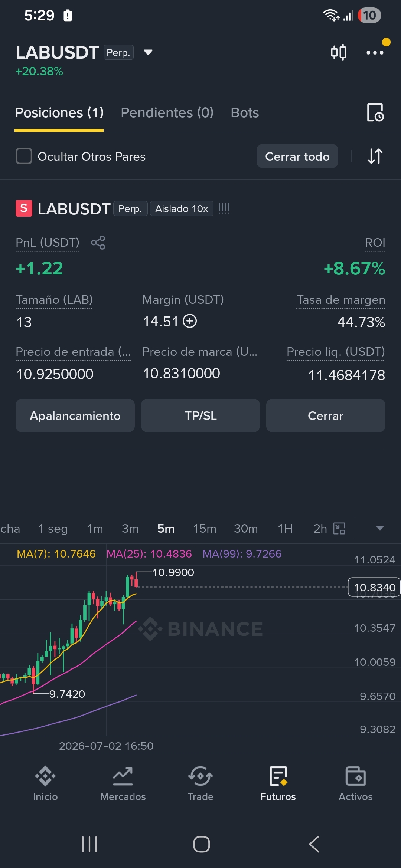Expand more intervals dropdown arrow
The height and width of the screenshot is (868, 401).
point(380,528)
